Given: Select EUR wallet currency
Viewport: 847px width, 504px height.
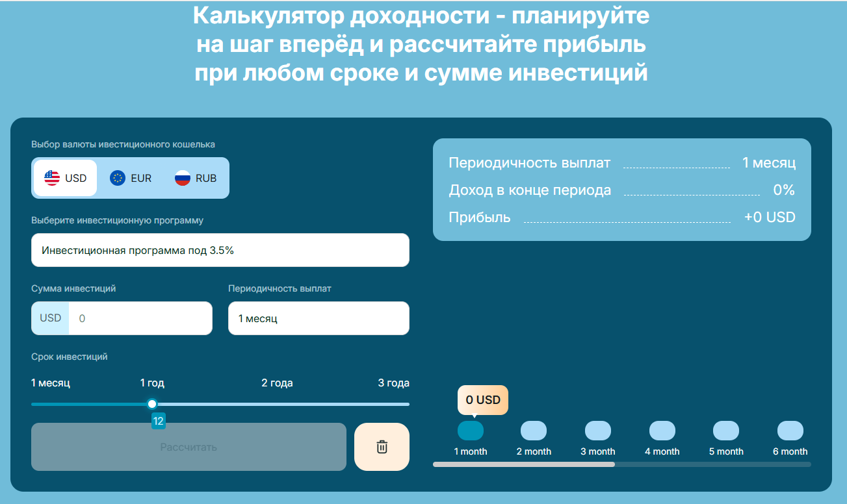Looking at the screenshot, I should click(131, 178).
